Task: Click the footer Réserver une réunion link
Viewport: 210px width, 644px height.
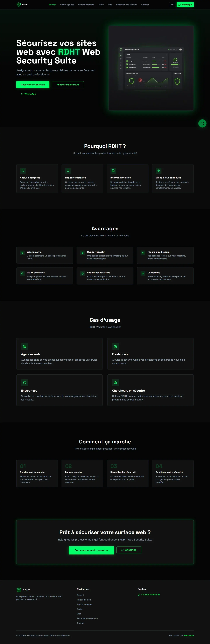Action: (x=87, y=618)
